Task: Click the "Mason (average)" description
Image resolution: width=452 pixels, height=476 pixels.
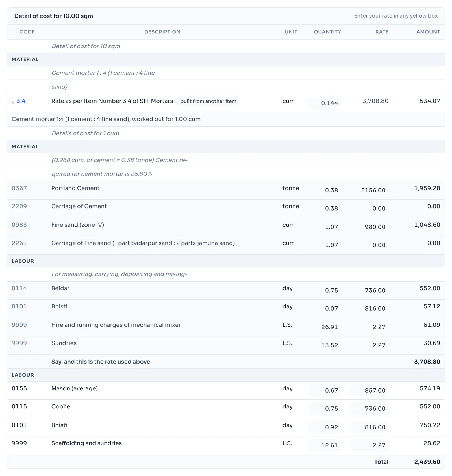Action: tap(75, 388)
